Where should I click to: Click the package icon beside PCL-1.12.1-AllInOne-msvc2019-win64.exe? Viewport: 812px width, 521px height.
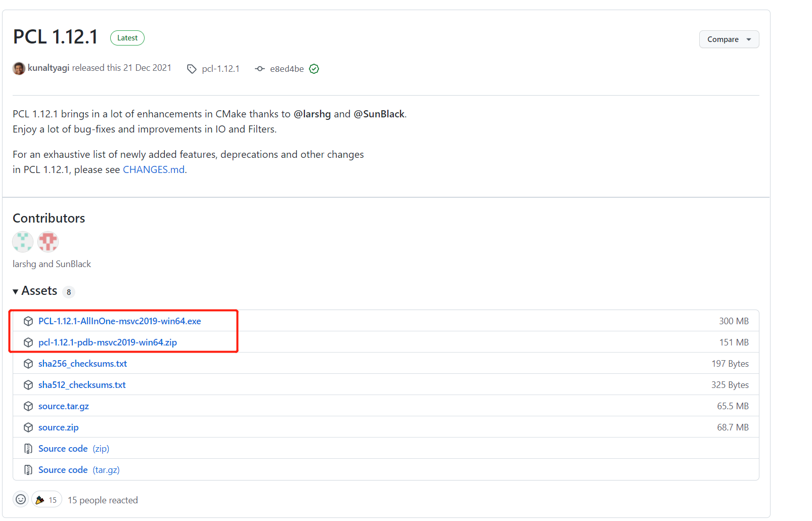pyautogui.click(x=28, y=321)
